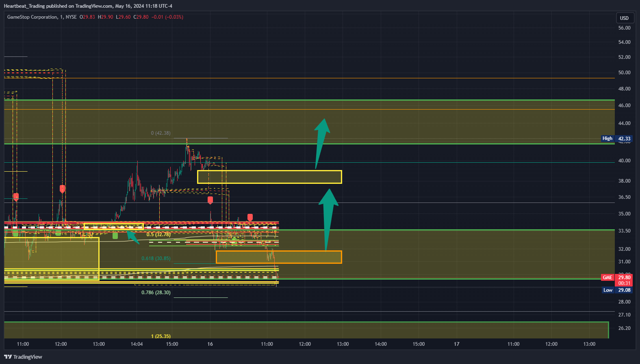Click the 14:00 time axis label

(381, 344)
